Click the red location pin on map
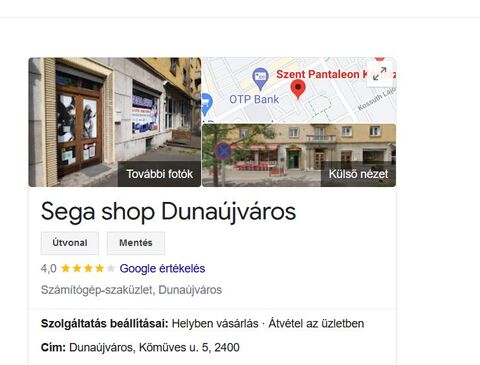Viewport: 480px width, 365px height. click(298, 89)
